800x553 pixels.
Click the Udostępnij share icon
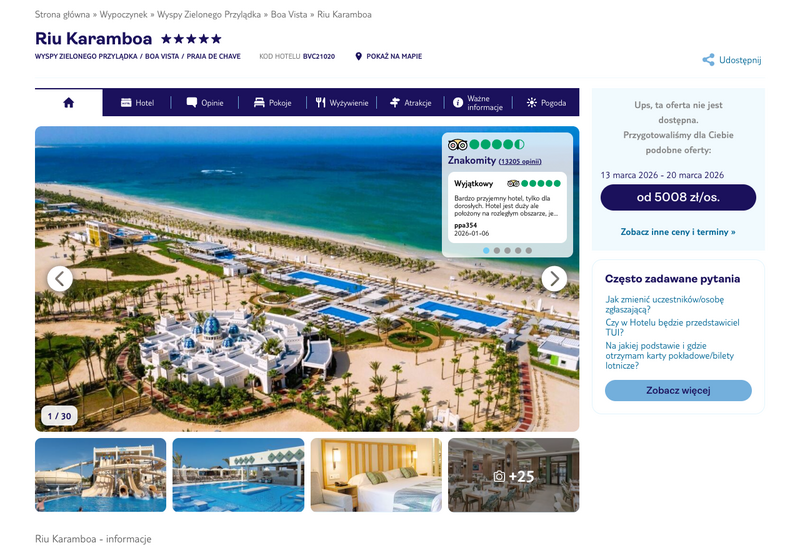(708, 60)
